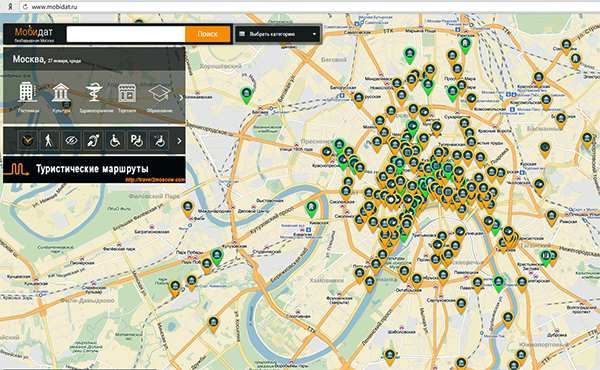The height and width of the screenshot is (370, 600).
Task: Toggle the disabled parking filter
Action: tap(137, 141)
